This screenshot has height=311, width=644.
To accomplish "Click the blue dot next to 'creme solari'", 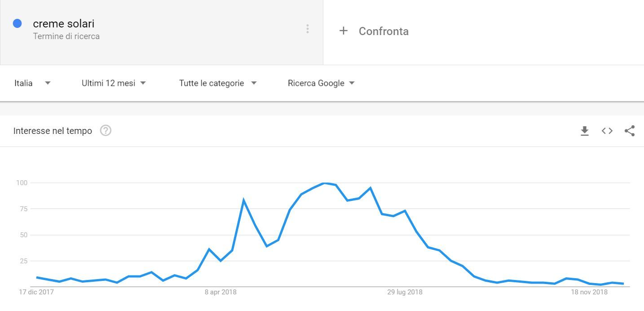I will point(17,23).
